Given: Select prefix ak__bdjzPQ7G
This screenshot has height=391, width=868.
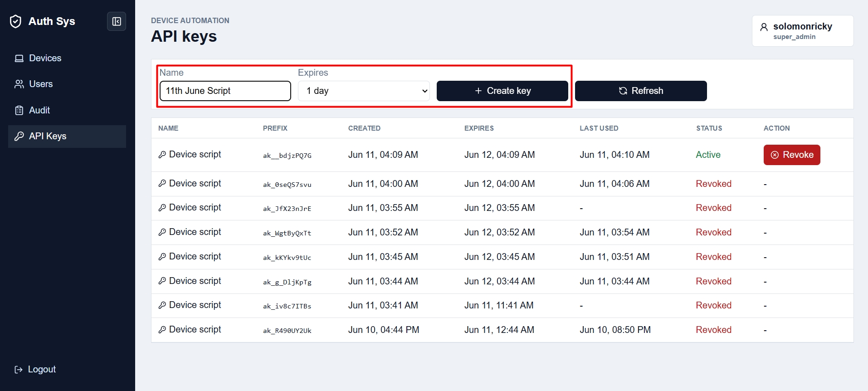Looking at the screenshot, I should coord(287,156).
